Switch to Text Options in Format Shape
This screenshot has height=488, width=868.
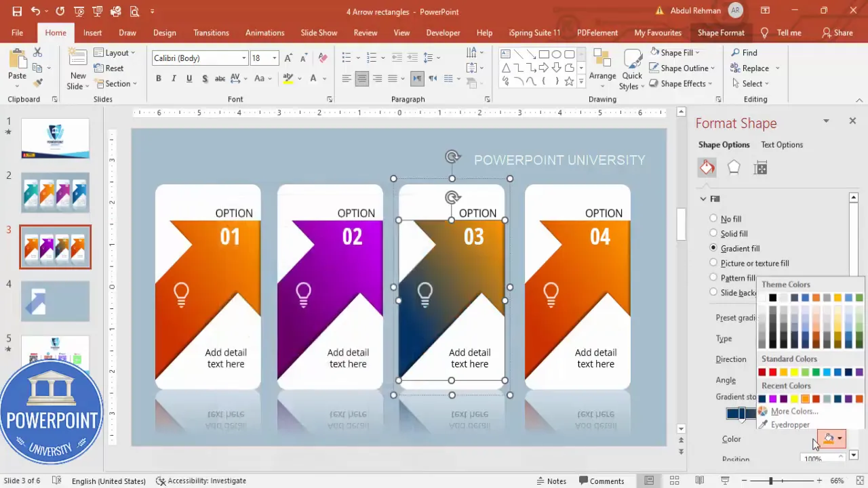click(x=782, y=144)
